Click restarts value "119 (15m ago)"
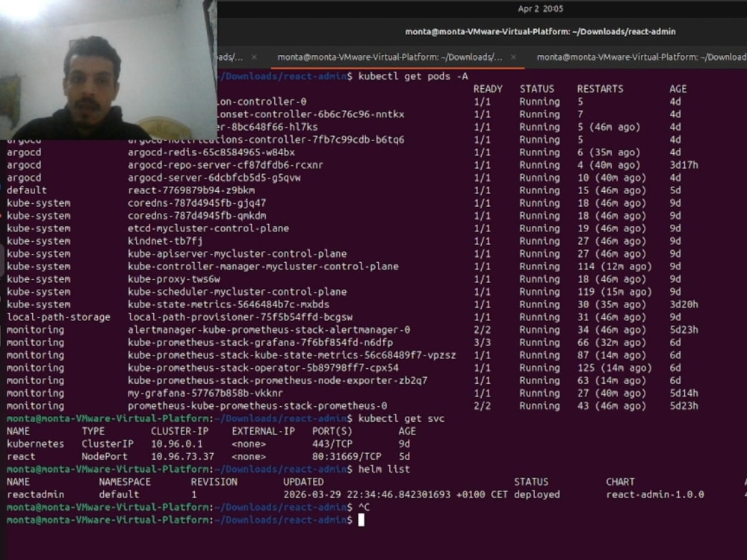 tap(615, 291)
